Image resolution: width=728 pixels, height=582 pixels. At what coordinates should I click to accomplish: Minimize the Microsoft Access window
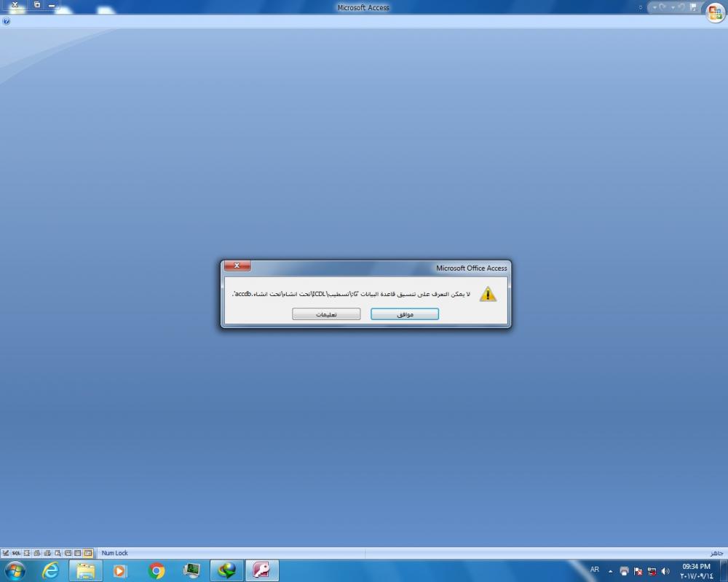coord(52,6)
